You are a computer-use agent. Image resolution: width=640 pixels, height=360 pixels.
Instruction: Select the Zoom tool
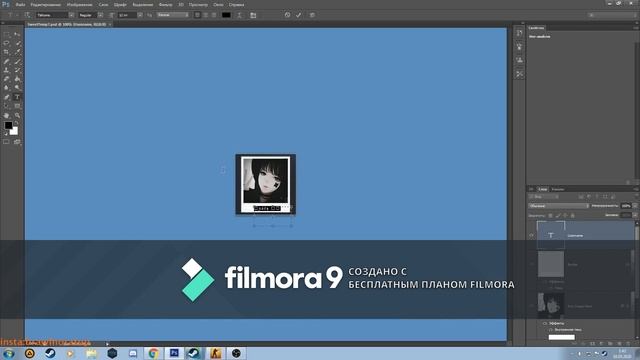tap(17, 116)
